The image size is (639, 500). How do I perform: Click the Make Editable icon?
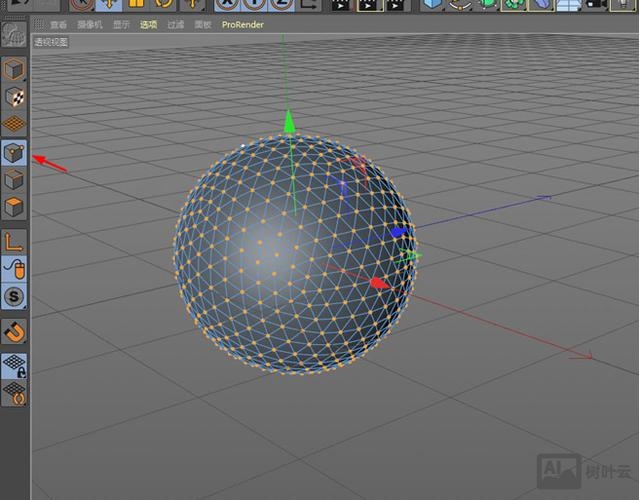(x=14, y=35)
